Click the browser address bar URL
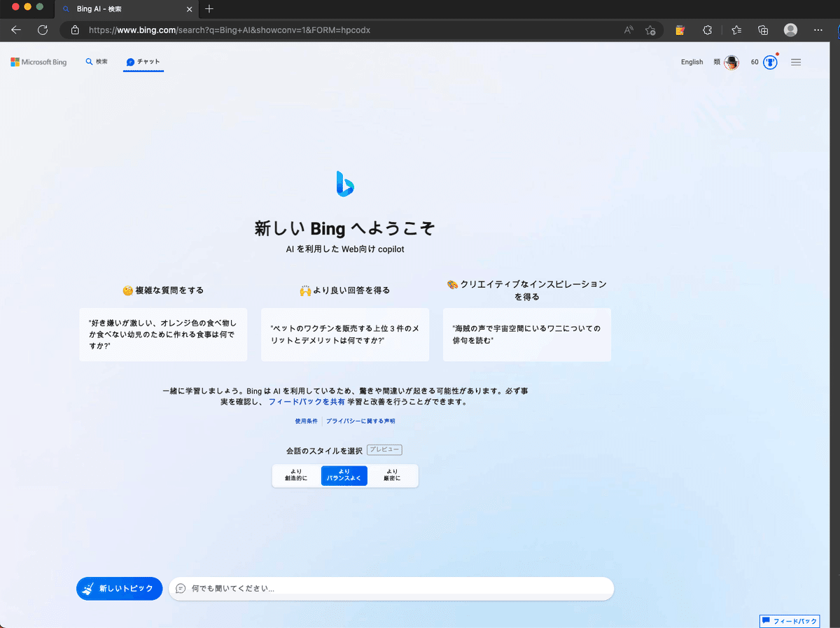This screenshot has width=840, height=628. click(x=230, y=30)
